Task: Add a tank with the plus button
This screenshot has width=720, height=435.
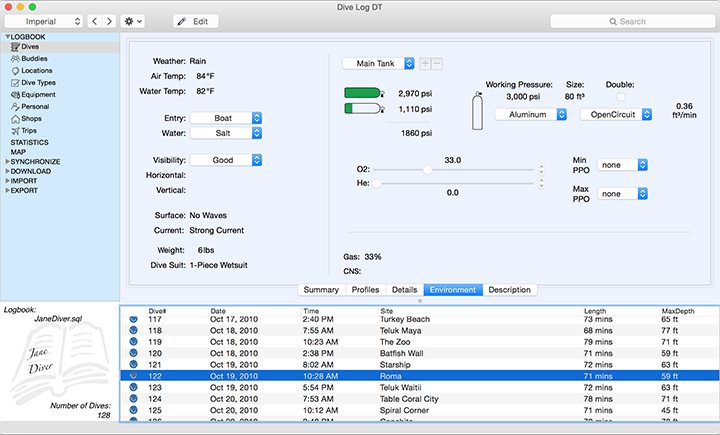Action: pos(425,64)
